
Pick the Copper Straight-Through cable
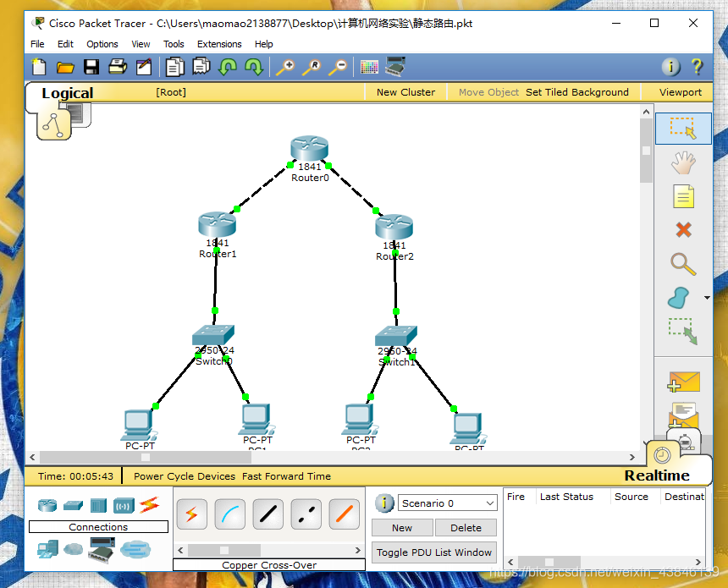click(267, 514)
